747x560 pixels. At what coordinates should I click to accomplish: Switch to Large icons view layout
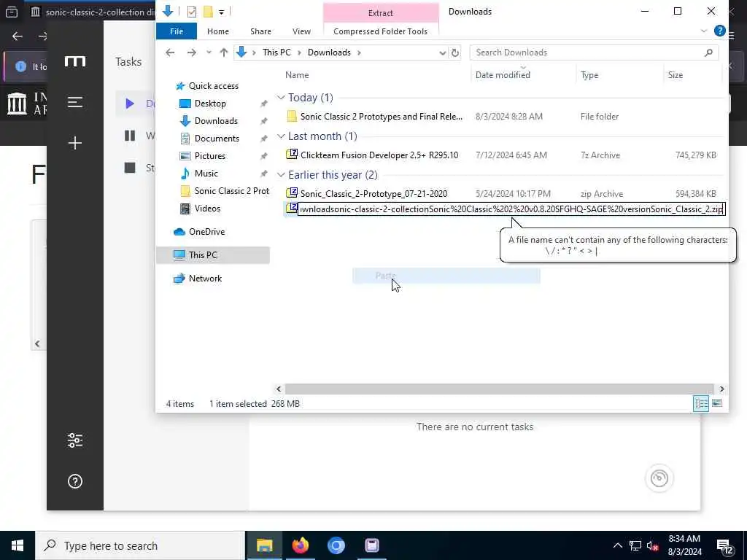(x=716, y=404)
